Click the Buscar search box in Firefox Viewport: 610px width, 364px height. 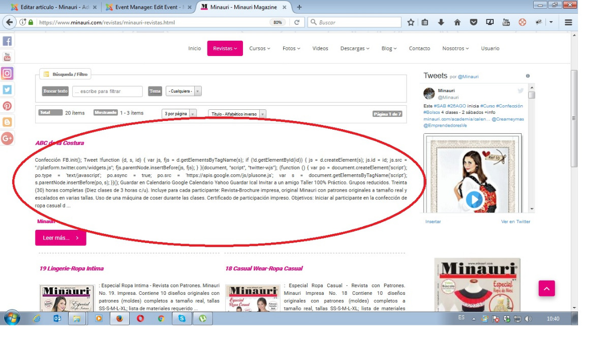(355, 22)
